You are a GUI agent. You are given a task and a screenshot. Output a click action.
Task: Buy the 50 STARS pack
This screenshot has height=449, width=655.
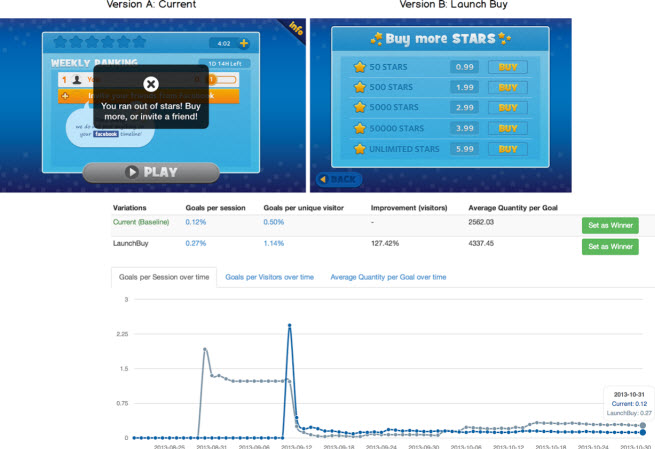click(508, 67)
